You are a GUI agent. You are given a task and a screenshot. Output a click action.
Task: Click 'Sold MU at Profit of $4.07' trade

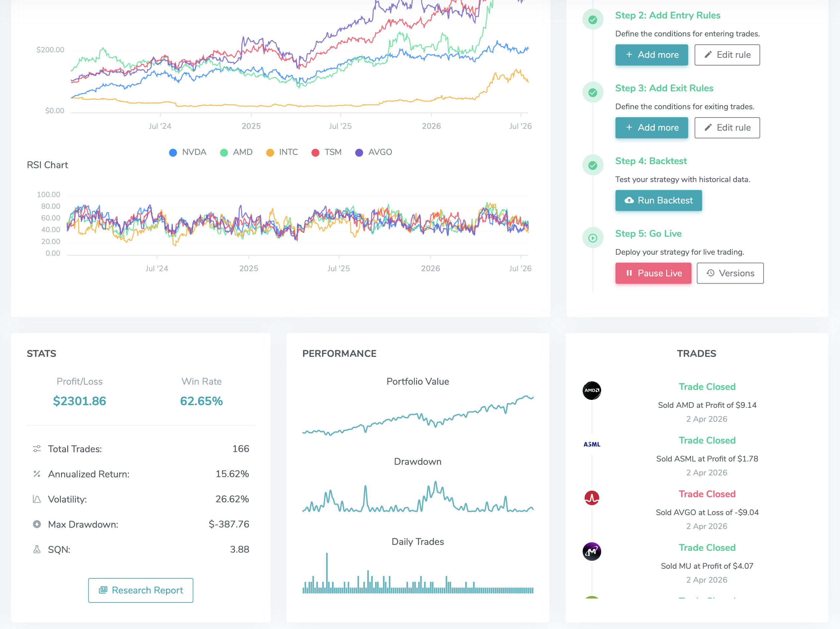tap(707, 566)
